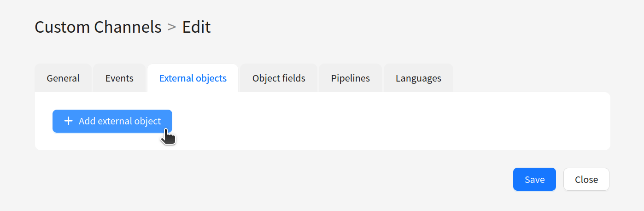Add a new external object
This screenshot has height=211, width=644.
[x=112, y=121]
